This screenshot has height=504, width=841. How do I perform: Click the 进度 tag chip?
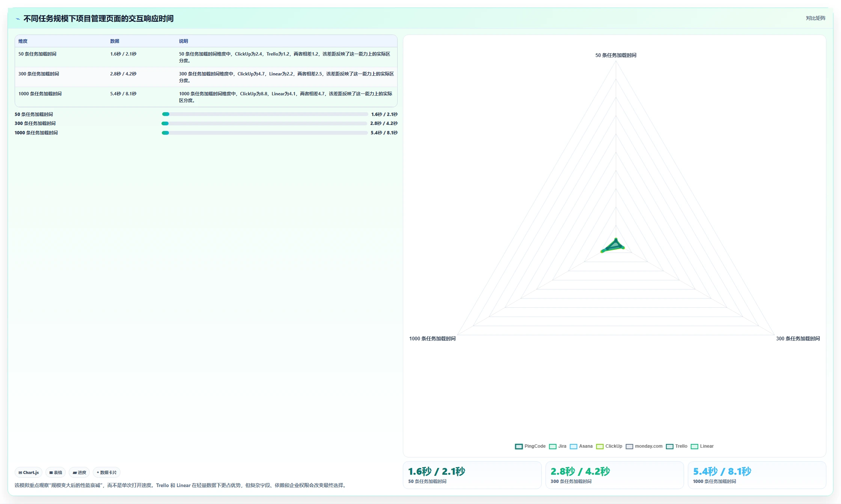tap(79, 472)
